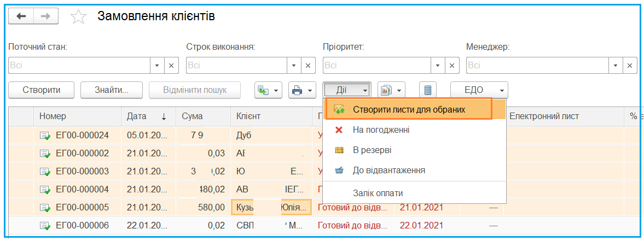Screen dimensions: 644x241
Task: Click Готовий до відв... status of ЕГ00-000006
Action: click(x=352, y=225)
